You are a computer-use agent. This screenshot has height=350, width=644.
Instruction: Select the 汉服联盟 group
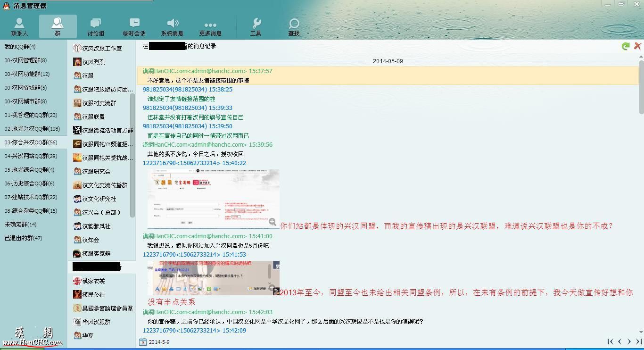click(93, 117)
